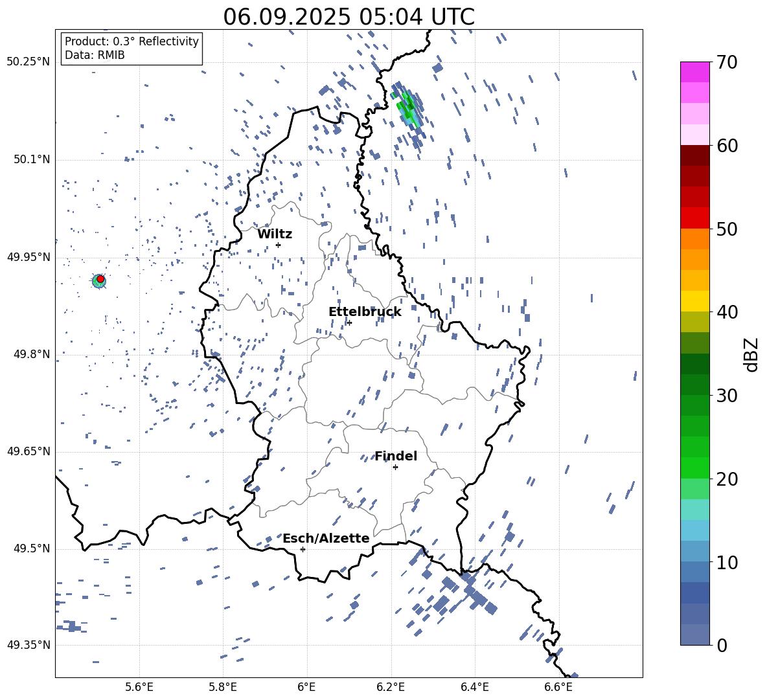Click the Findel station label
The width and height of the screenshot is (767, 700).
coord(396,456)
